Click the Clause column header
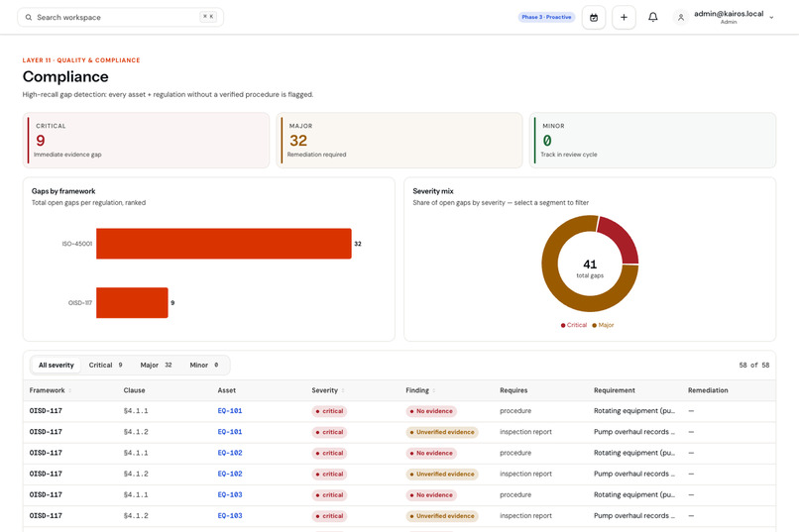Screen dimensions: 799x532 (134, 390)
